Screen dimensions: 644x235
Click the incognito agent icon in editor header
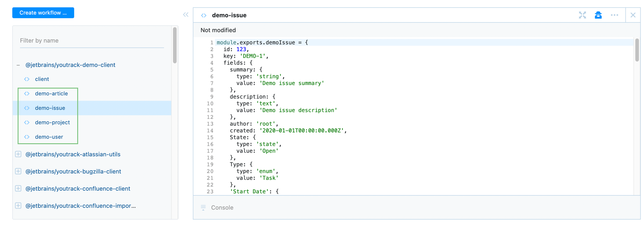point(598,15)
